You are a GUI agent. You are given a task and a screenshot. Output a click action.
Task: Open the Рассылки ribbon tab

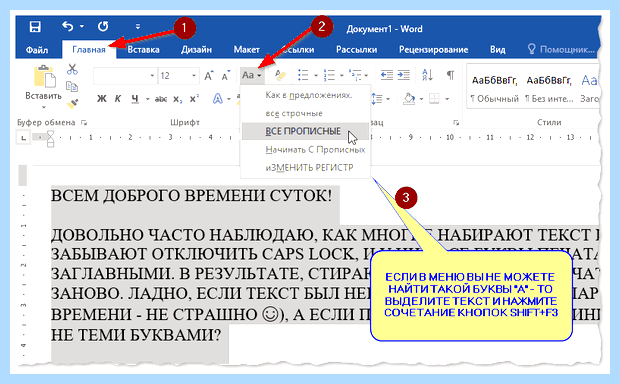point(356,50)
